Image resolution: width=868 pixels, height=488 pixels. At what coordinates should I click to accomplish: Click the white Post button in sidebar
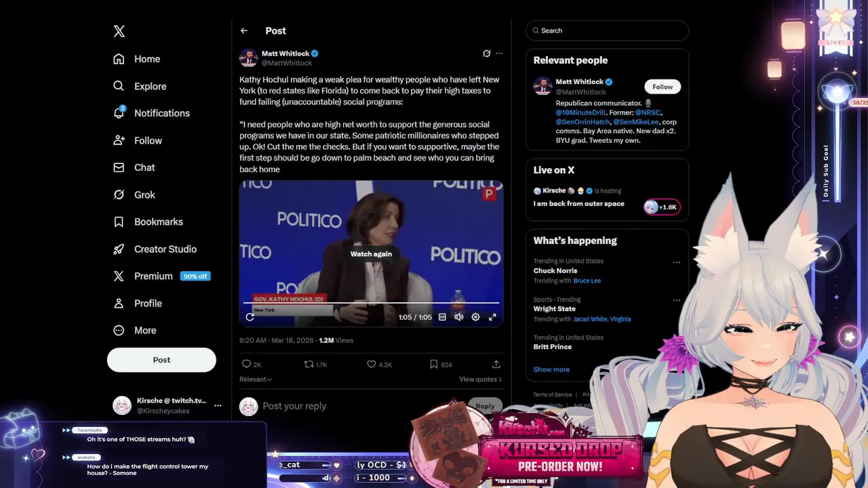coord(161,360)
